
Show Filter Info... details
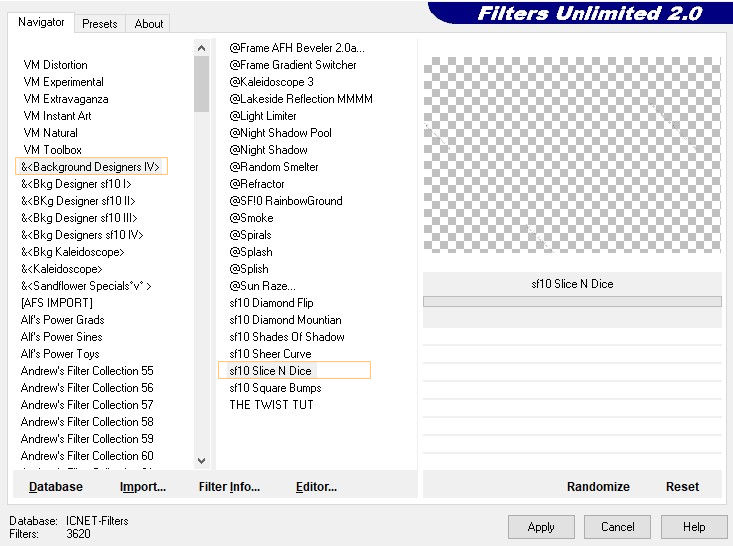tap(229, 487)
